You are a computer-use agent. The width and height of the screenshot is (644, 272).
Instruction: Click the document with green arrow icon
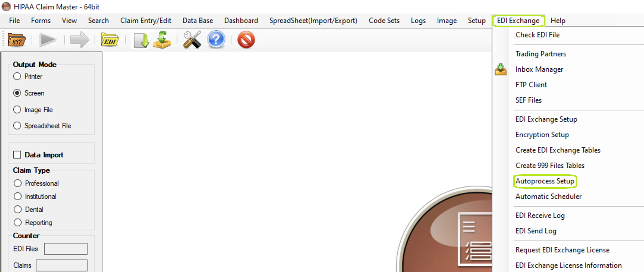[x=141, y=40]
